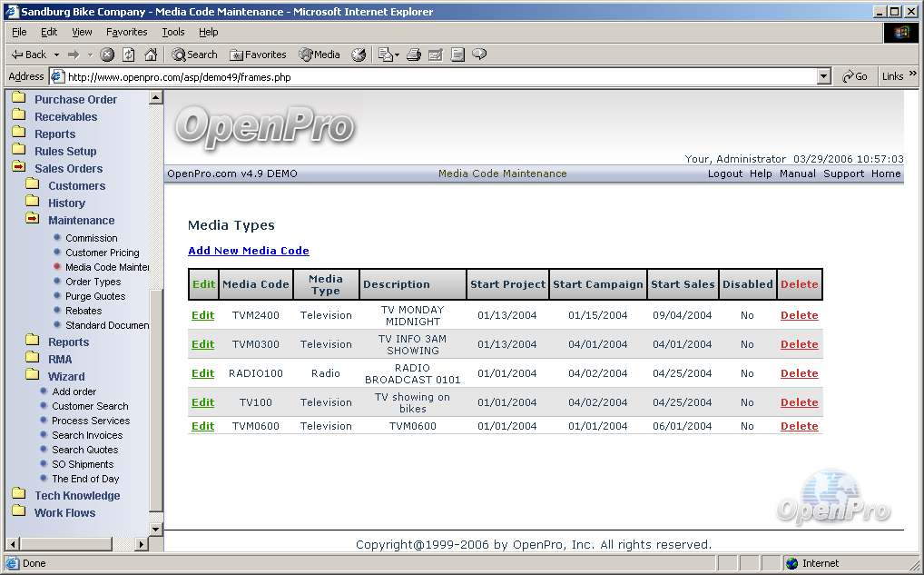Click the Print icon in the toolbar
This screenshot has width=924, height=575.
click(414, 55)
